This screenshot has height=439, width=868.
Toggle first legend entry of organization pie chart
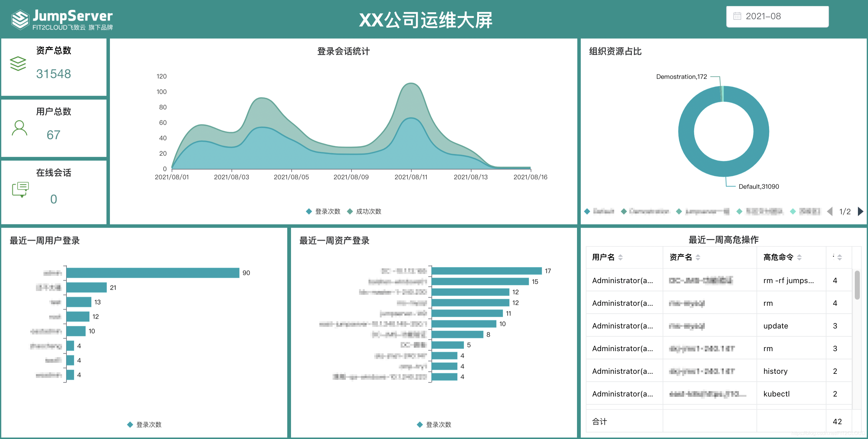tap(599, 211)
